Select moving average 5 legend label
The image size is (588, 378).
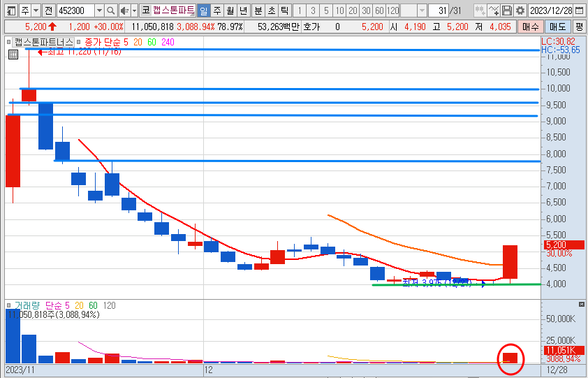(x=125, y=42)
